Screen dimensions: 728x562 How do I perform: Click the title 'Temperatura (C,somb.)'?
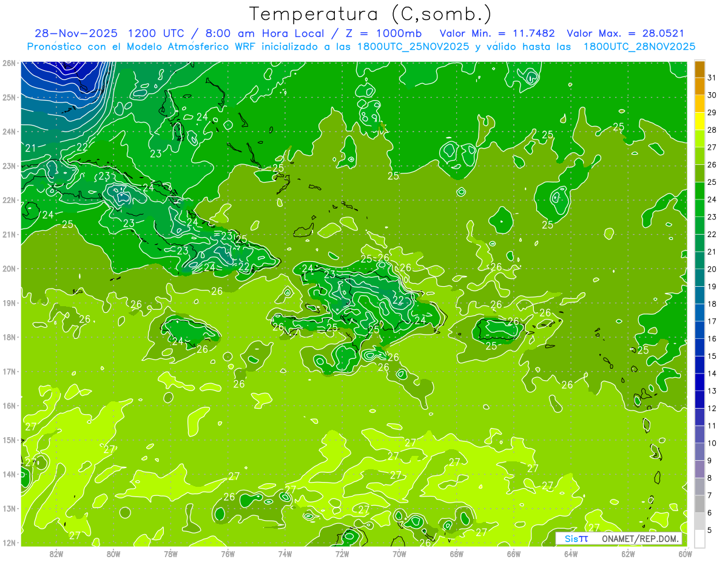(x=369, y=14)
